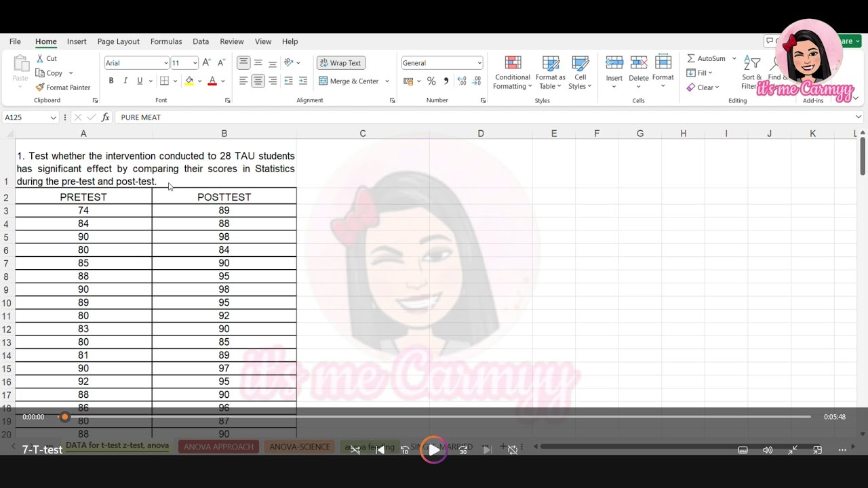
Task: Click the Copy button
Action: (x=49, y=73)
